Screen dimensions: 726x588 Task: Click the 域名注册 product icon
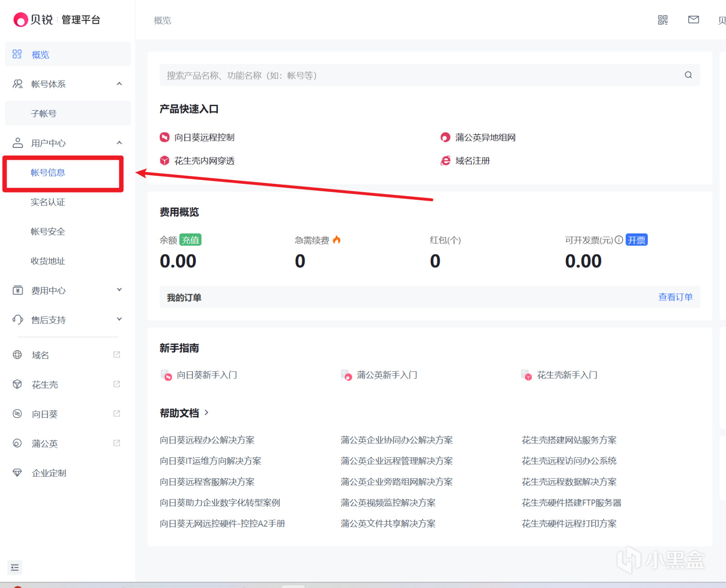point(445,161)
